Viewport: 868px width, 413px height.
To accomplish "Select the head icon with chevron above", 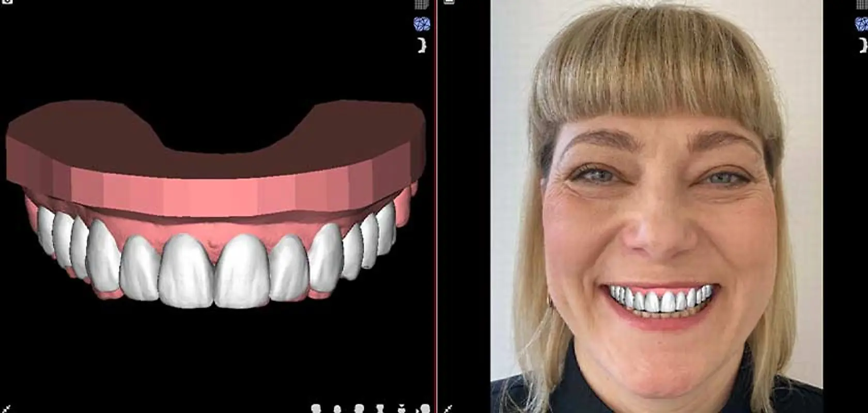I will (x=402, y=409).
